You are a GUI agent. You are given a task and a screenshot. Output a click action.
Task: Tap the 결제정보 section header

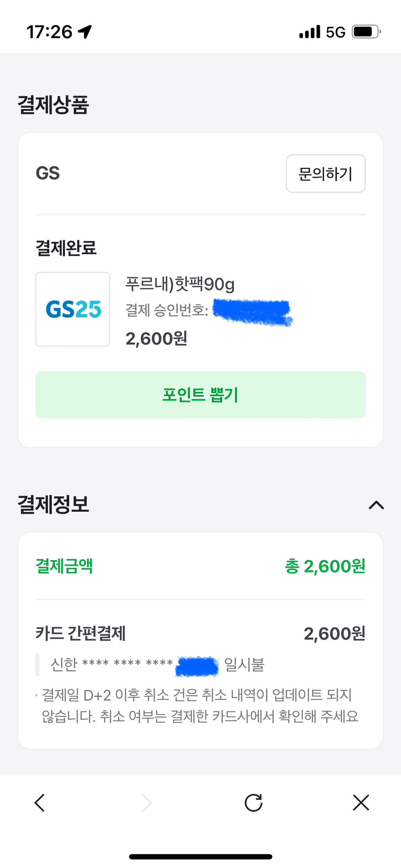[54, 504]
